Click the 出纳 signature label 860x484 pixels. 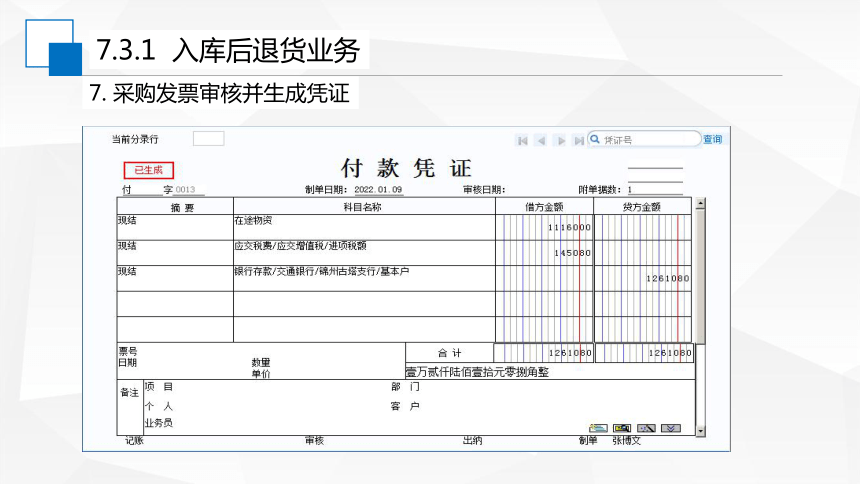pyautogui.click(x=472, y=440)
